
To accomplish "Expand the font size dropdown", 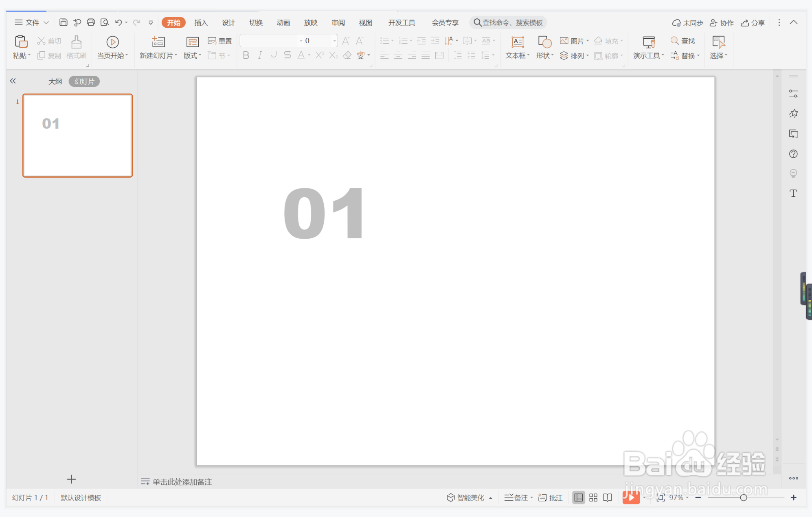I will [334, 41].
